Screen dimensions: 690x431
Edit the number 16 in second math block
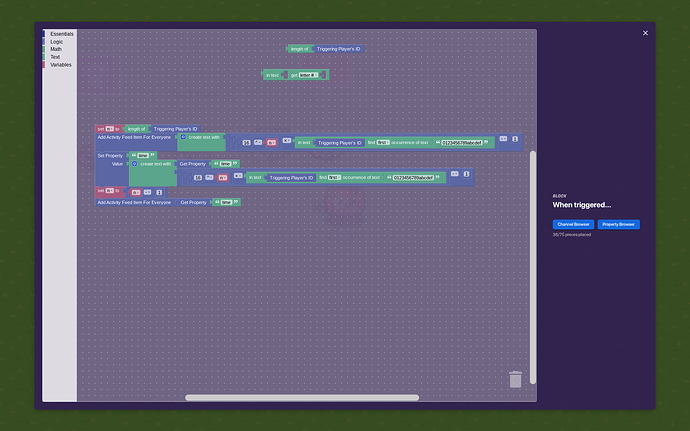(198, 177)
